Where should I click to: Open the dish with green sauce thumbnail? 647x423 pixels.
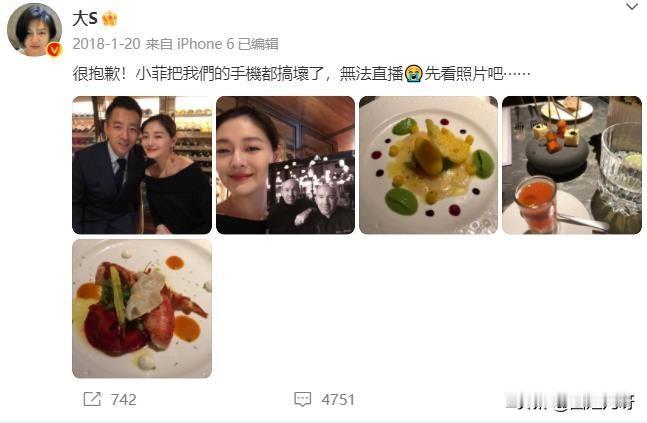click(x=428, y=165)
